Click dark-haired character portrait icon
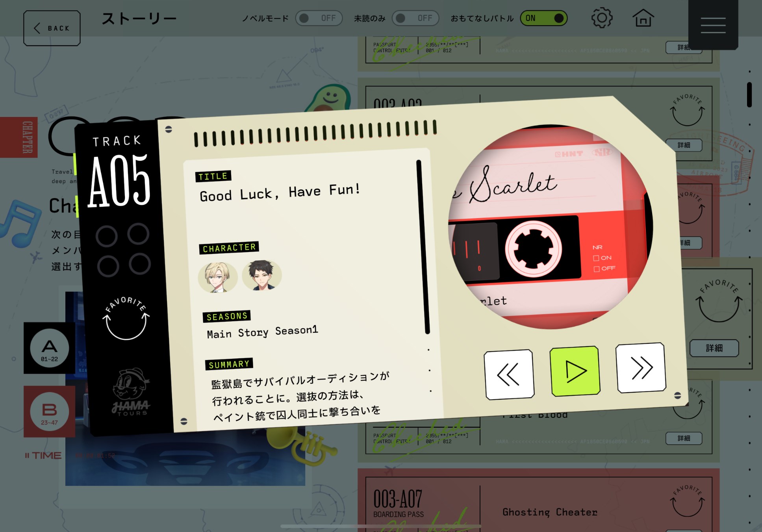 (x=262, y=275)
